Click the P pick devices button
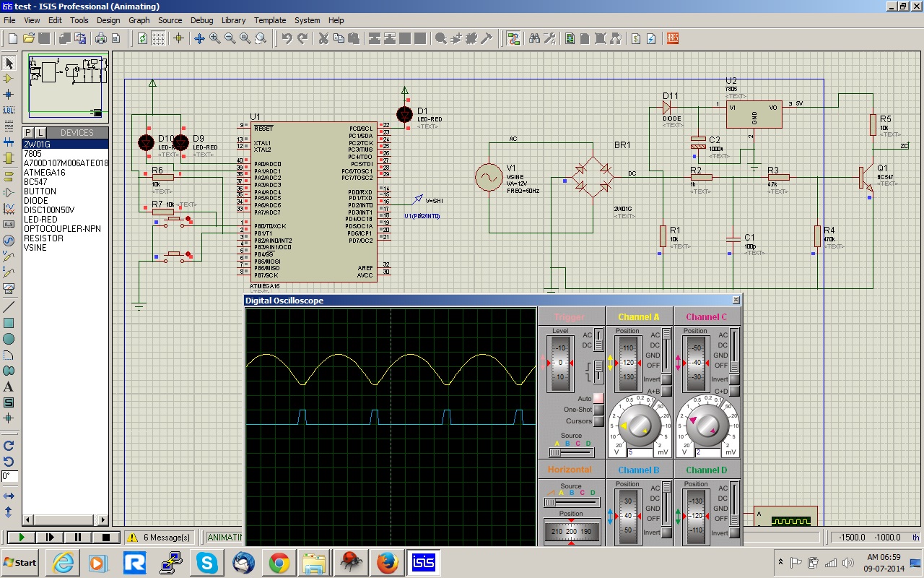This screenshot has width=924, height=578. coord(28,132)
